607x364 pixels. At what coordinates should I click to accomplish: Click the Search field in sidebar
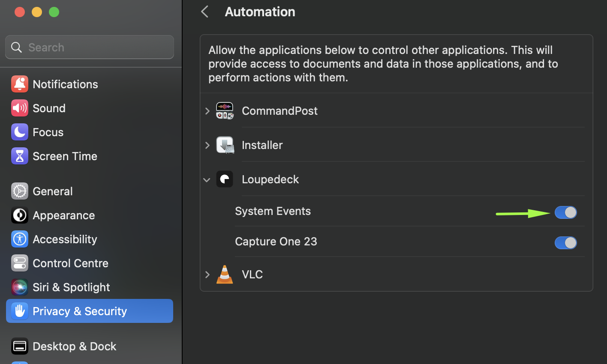[94, 47]
